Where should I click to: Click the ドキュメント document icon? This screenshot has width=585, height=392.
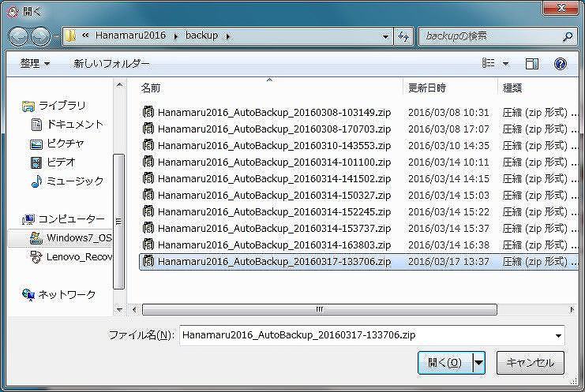[36, 125]
